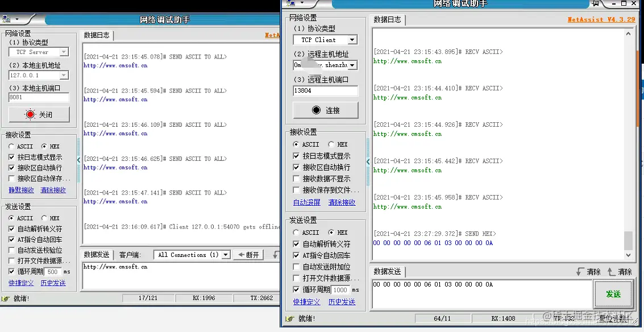The width and height of the screenshot is (644, 332).
Task: Select the 数据发送 tab in right window
Action: tap(388, 271)
